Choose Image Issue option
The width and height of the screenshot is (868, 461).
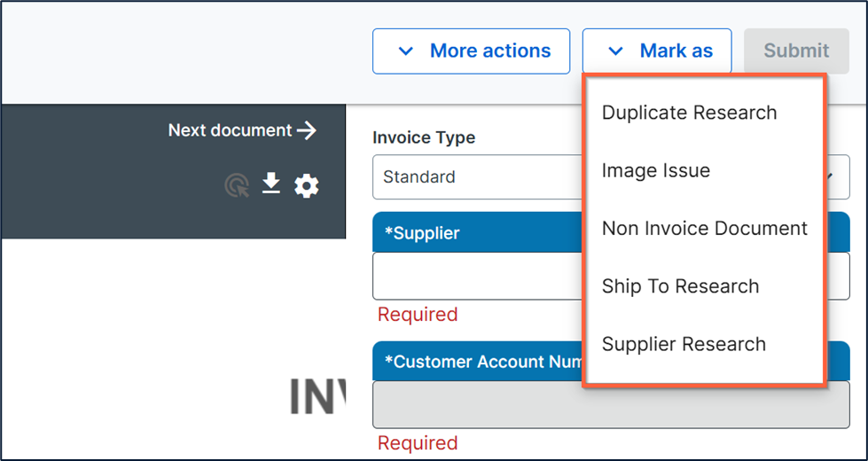[x=656, y=170]
